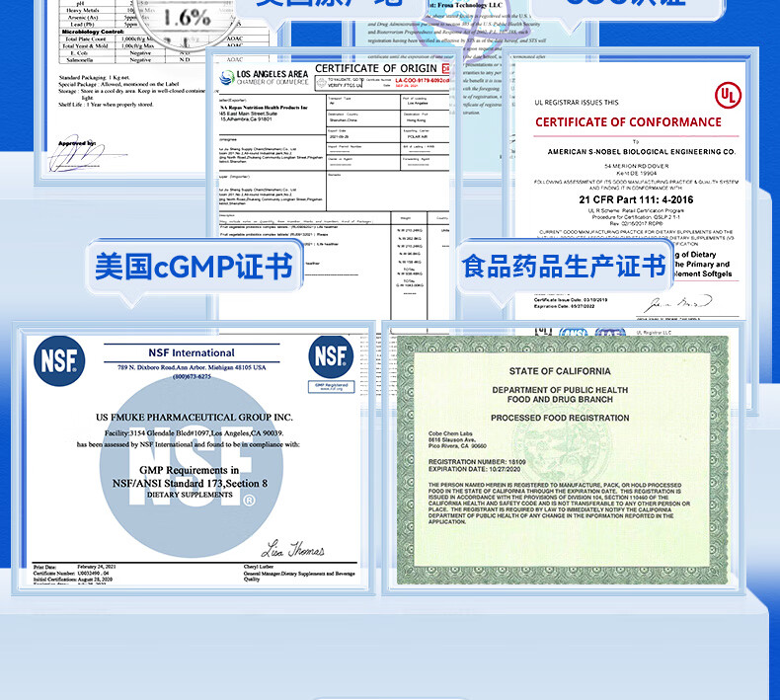Viewport: 780px width, 700px height.
Task: Click the 食品药品生产证书 label bubble
Action: [x=564, y=267]
